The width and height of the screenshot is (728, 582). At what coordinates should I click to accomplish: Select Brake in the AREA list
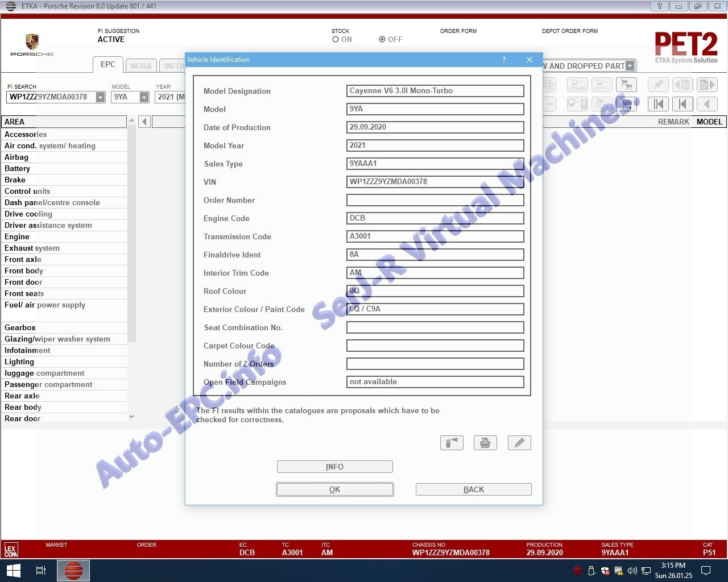(x=15, y=180)
